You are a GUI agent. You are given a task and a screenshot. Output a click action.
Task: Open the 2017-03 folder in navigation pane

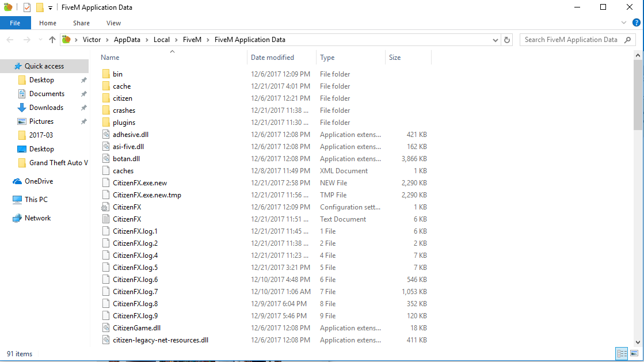coord(41,135)
